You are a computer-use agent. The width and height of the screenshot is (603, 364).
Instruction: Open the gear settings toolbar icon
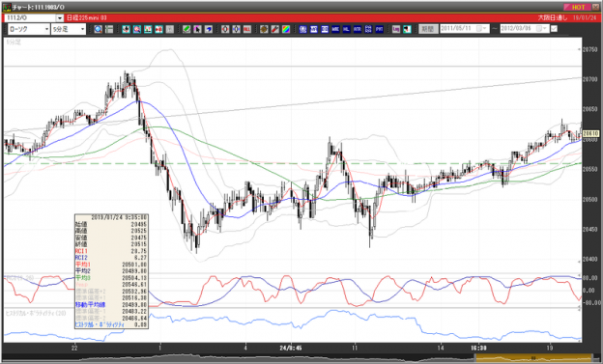click(264, 29)
